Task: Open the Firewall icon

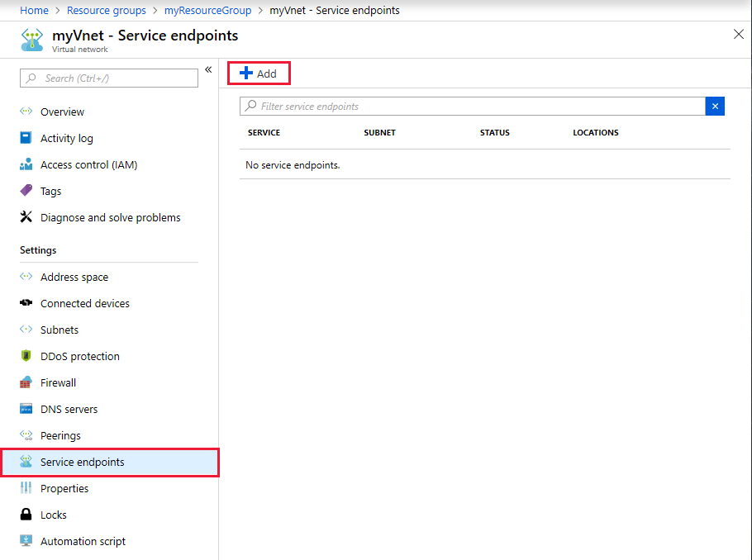Action: [26, 382]
